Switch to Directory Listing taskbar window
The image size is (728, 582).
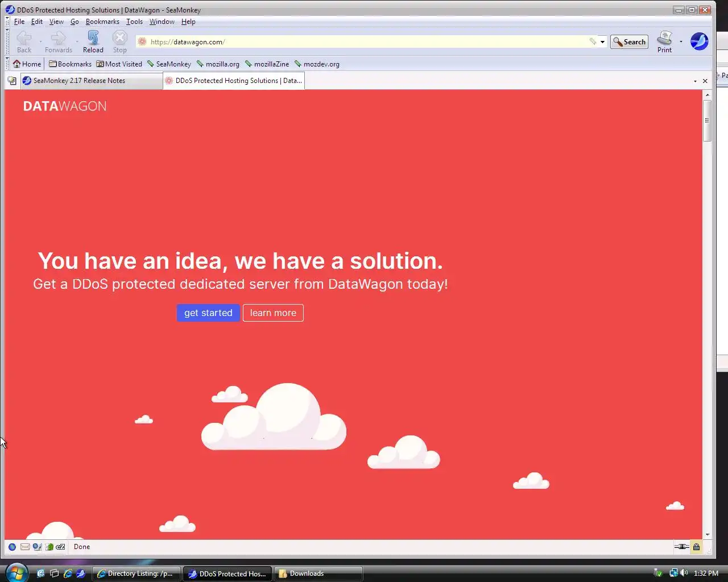tap(136, 573)
